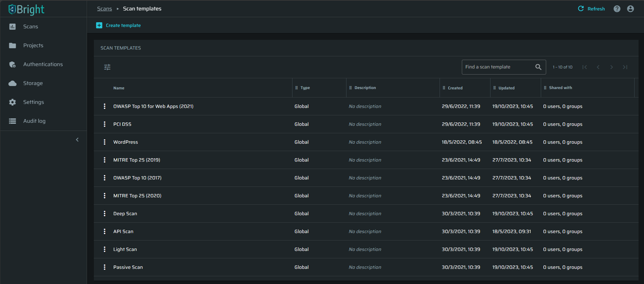Open actions menu for API Scan row
Viewport: 644px width, 284px height.
click(x=105, y=231)
